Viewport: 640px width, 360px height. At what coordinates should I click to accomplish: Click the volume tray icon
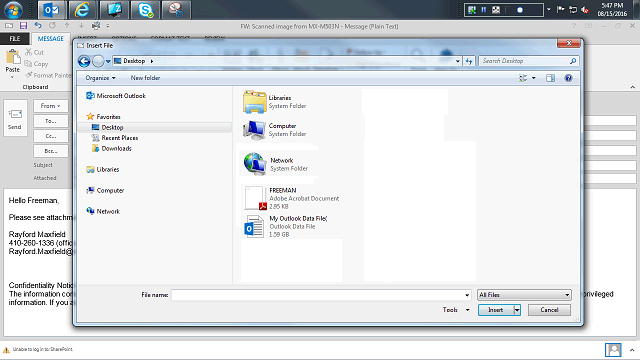585,10
